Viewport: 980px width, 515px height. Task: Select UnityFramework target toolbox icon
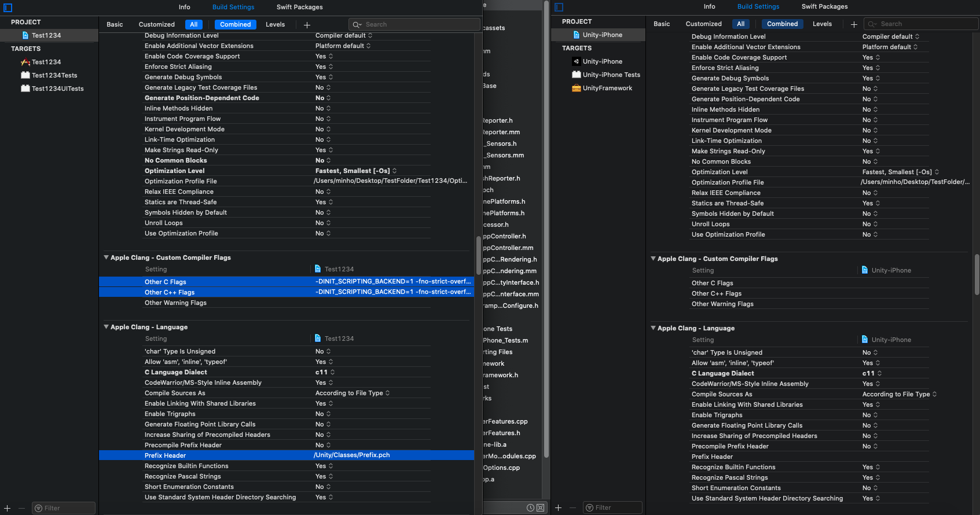pyautogui.click(x=576, y=88)
